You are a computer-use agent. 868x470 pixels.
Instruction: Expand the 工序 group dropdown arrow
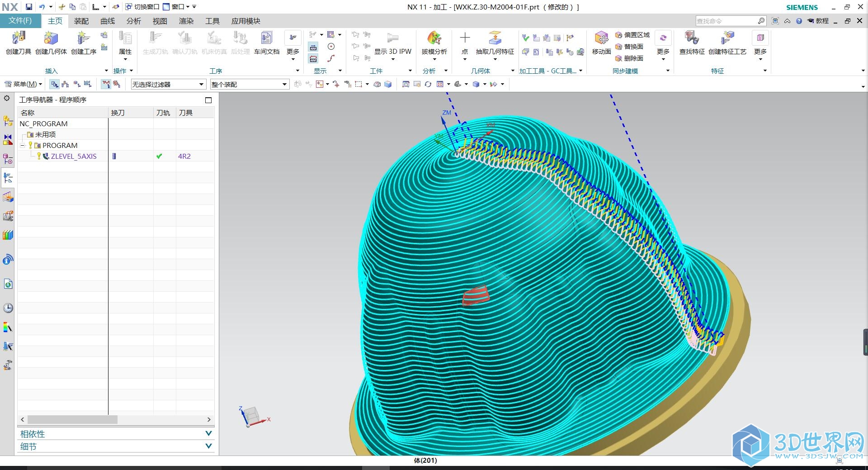297,71
